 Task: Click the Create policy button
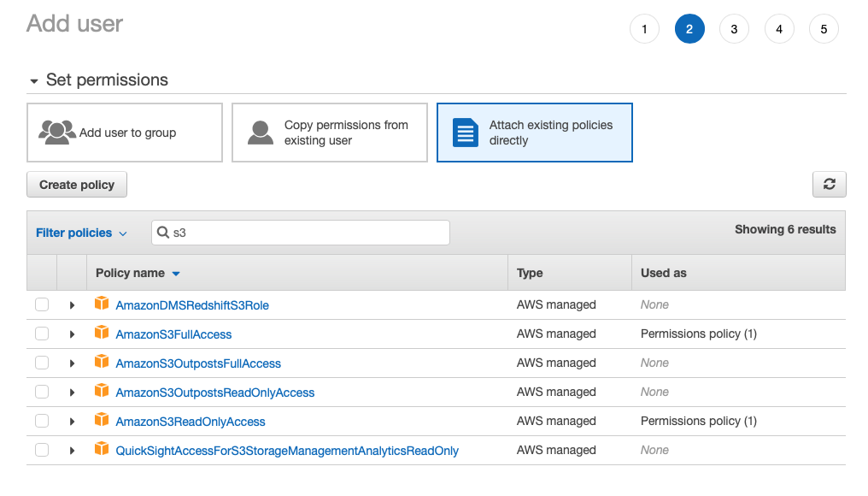76,184
